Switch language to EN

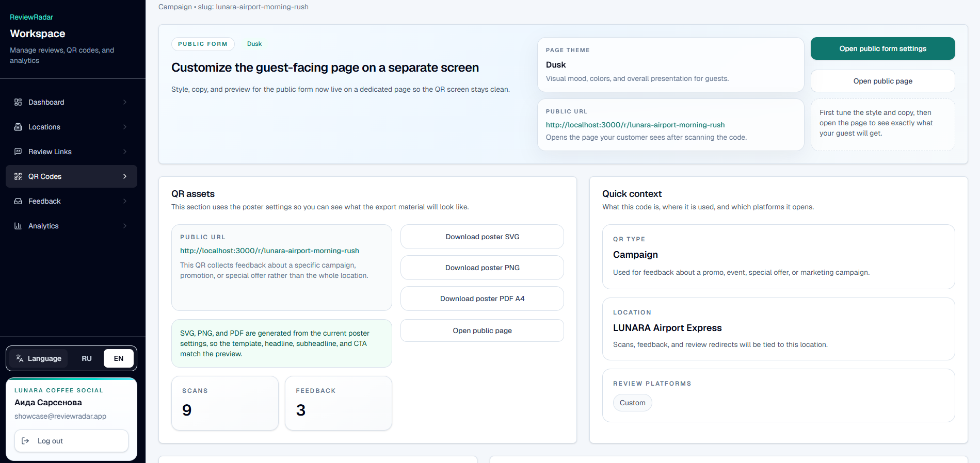coord(119,358)
